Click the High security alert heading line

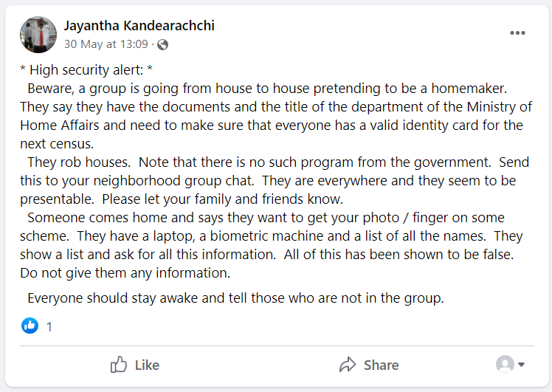tap(86, 69)
